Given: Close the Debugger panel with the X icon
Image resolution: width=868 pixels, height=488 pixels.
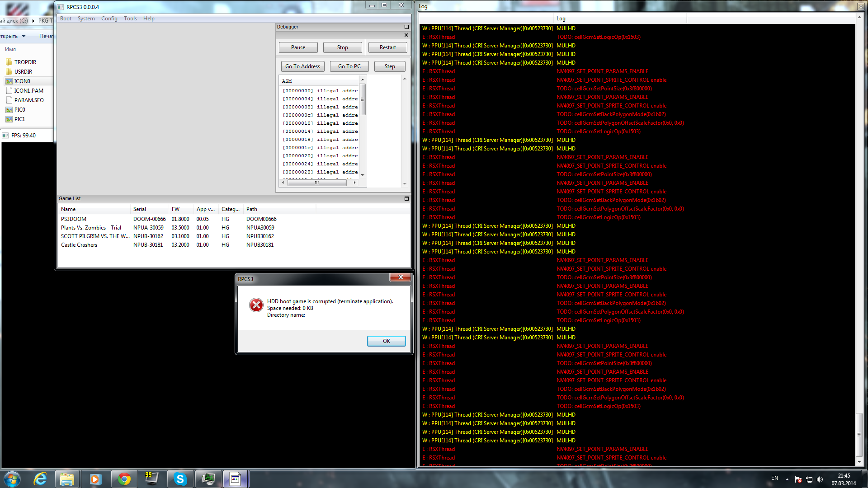Looking at the screenshot, I should (406, 35).
